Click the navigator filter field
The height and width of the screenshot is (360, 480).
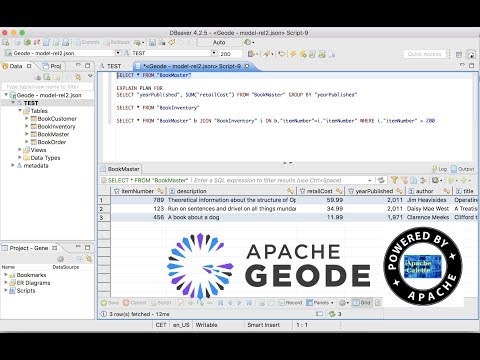[x=47, y=87]
